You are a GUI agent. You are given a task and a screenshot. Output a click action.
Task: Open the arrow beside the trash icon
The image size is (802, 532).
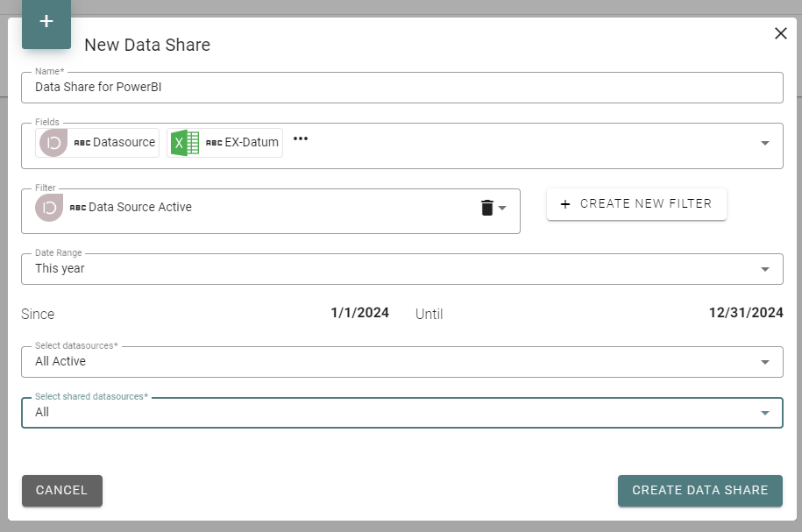(502, 209)
